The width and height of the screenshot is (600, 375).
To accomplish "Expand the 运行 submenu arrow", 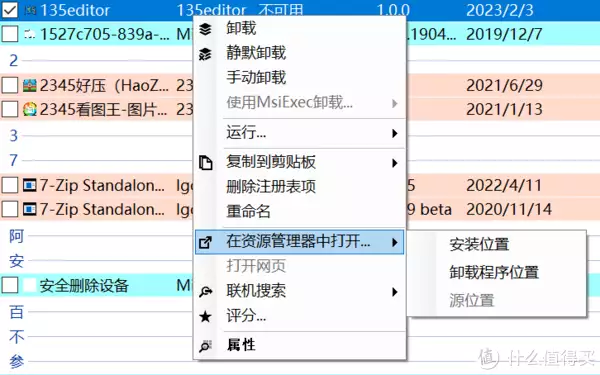I will pyautogui.click(x=395, y=133).
